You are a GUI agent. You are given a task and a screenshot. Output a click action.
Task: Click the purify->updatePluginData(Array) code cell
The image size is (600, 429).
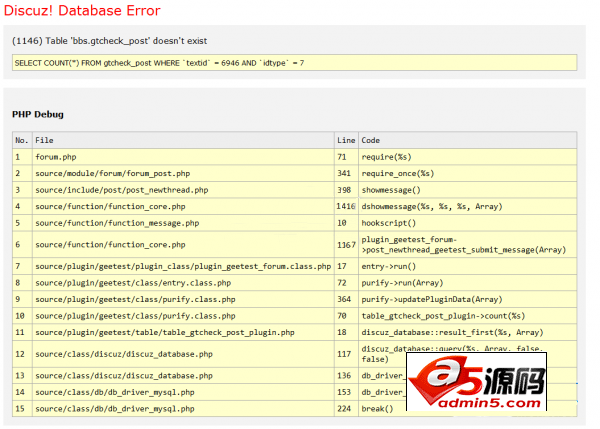click(x=432, y=298)
